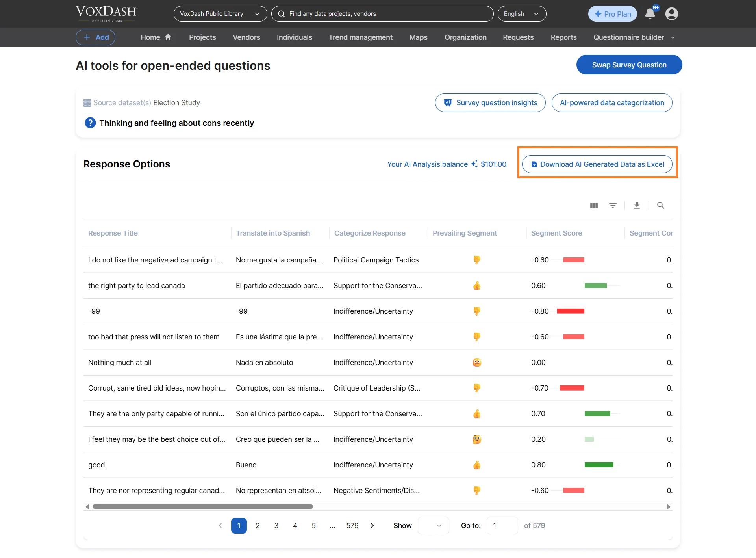The height and width of the screenshot is (558, 756).
Task: Open the Show rows-per-page dropdown
Action: [433, 525]
